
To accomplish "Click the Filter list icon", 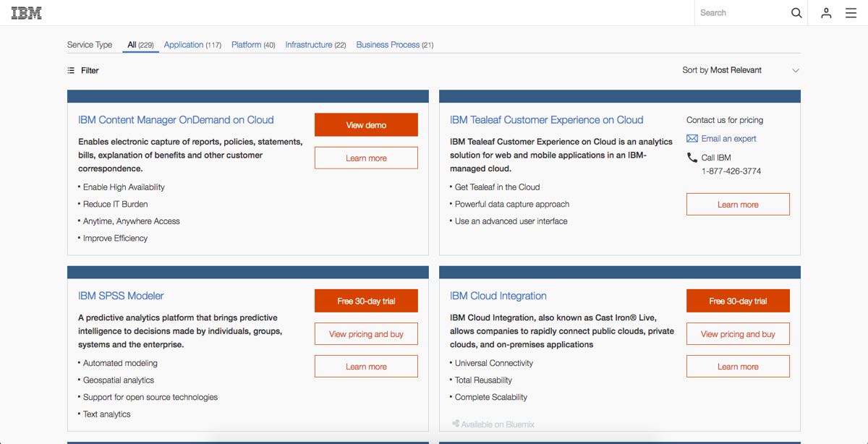I will 71,70.
